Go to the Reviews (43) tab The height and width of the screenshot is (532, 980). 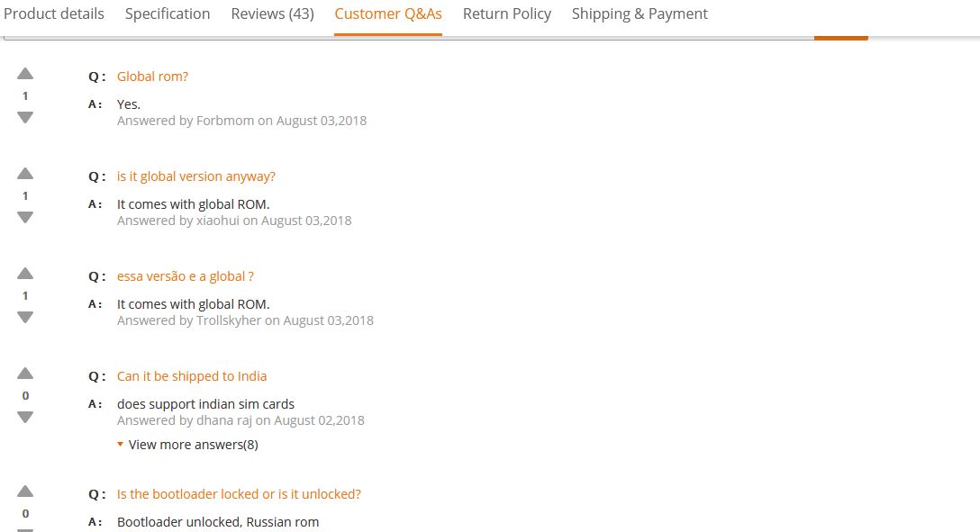[272, 14]
